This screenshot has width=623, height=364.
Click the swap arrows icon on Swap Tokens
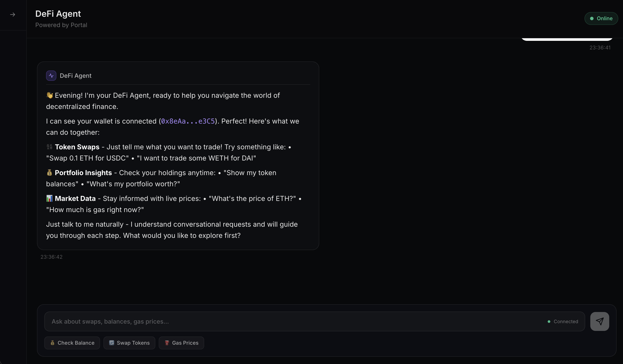tap(112, 343)
